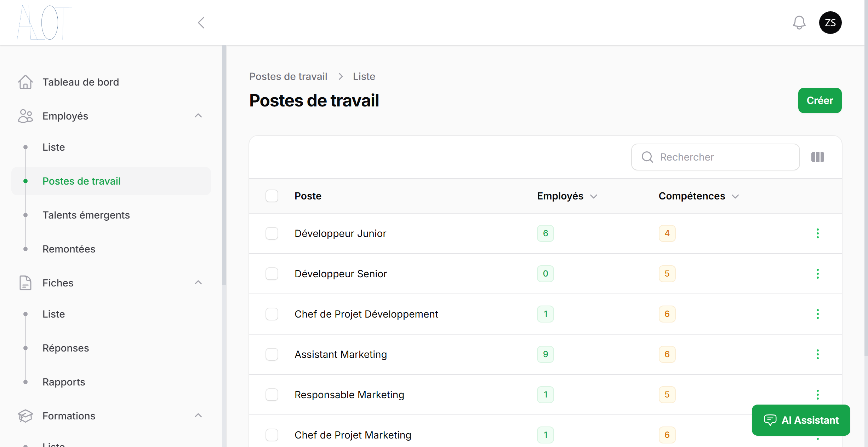Open actions menu for Assistant Marketing
This screenshot has height=447, width=868.
[818, 354]
